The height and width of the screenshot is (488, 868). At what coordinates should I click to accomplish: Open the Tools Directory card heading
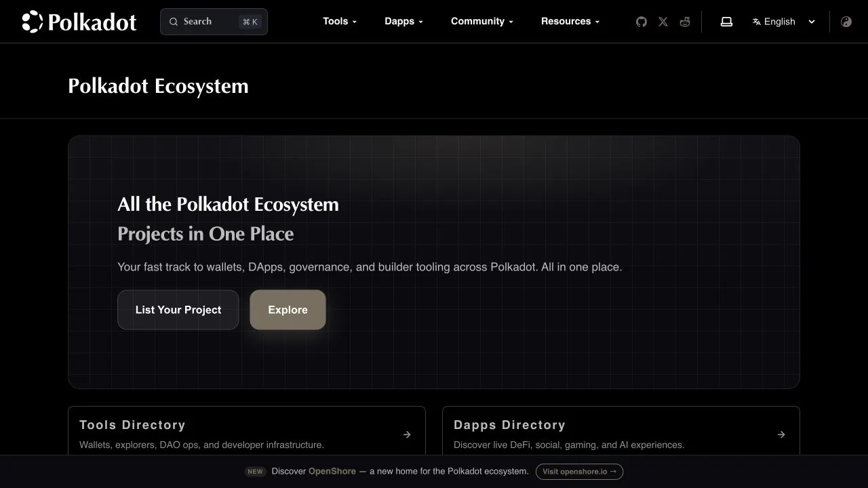pyautogui.click(x=132, y=425)
